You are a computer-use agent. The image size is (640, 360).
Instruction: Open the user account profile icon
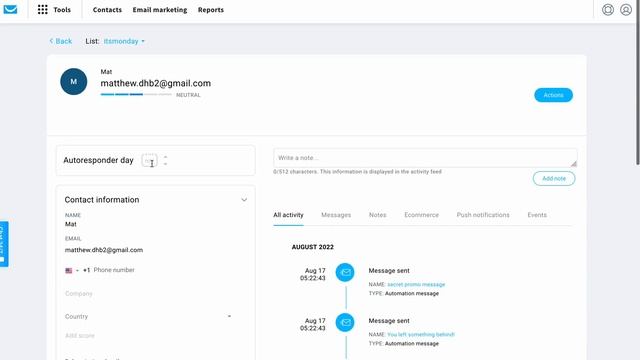click(x=626, y=9)
